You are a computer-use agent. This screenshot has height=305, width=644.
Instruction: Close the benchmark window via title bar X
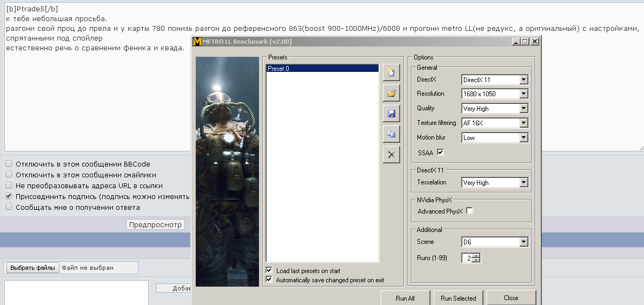coord(534,42)
